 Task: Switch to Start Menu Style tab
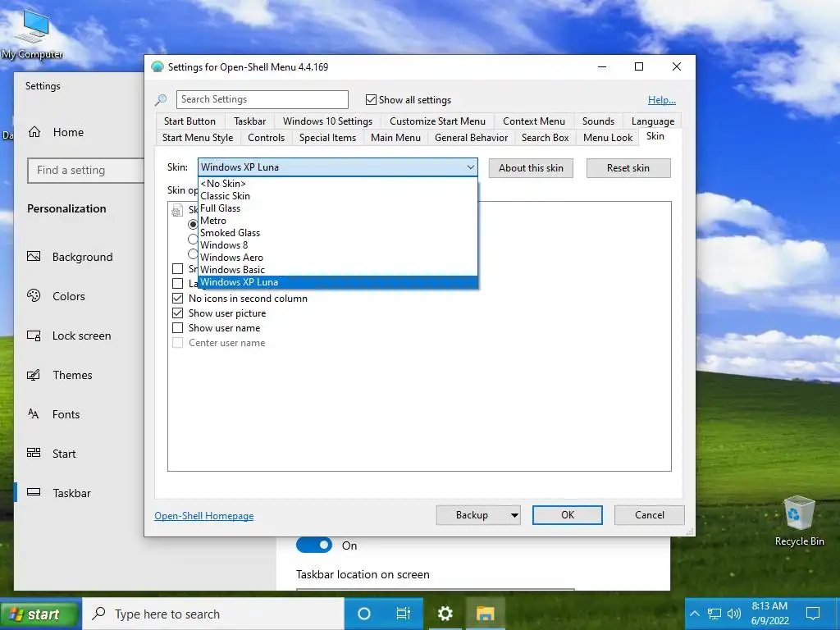coord(198,138)
